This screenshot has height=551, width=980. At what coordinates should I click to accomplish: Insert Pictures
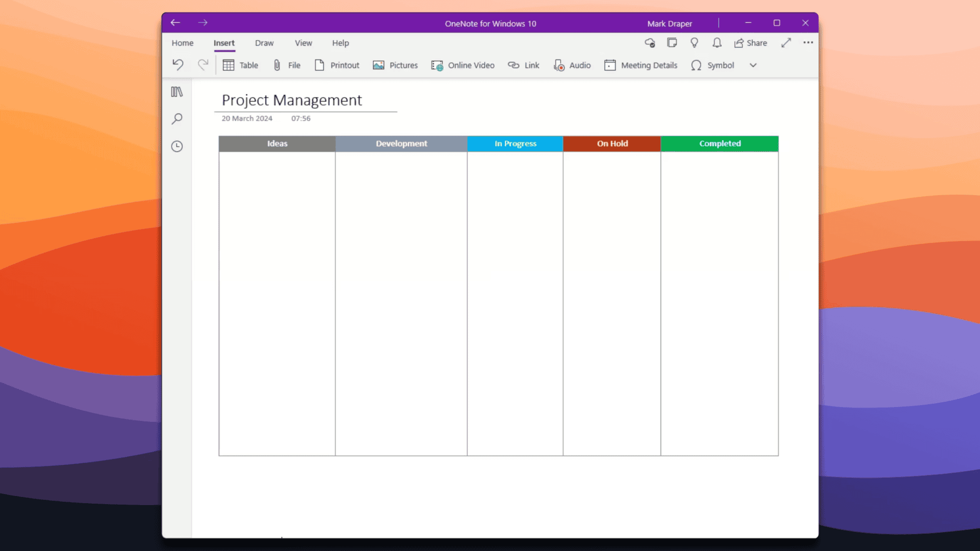click(395, 65)
